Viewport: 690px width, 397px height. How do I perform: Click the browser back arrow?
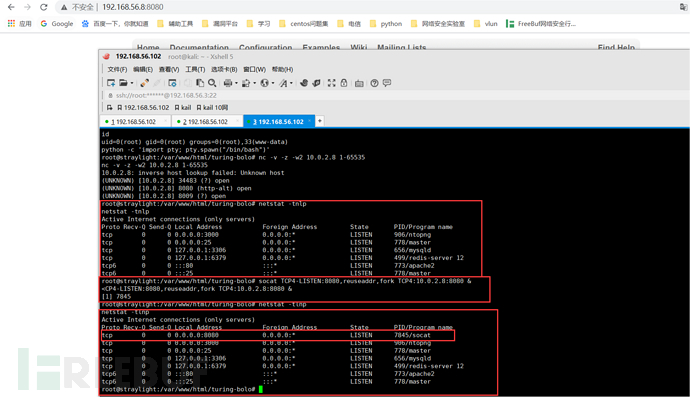[x=11, y=7]
